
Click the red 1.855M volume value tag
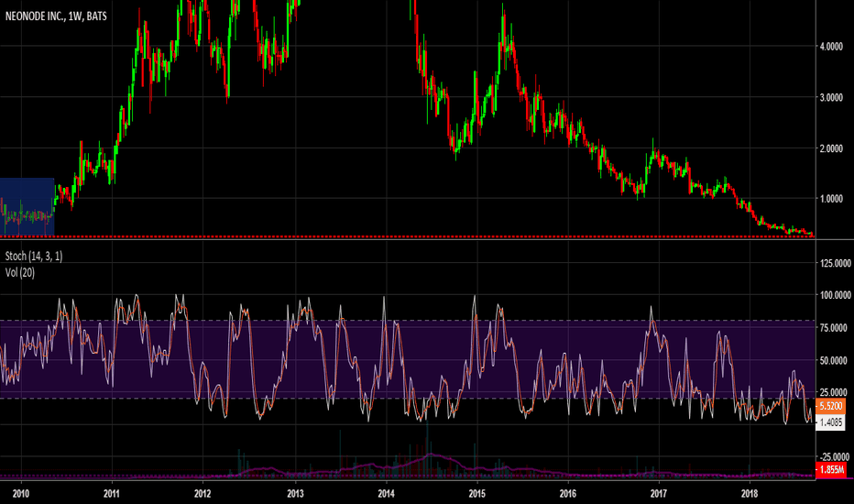(x=830, y=470)
